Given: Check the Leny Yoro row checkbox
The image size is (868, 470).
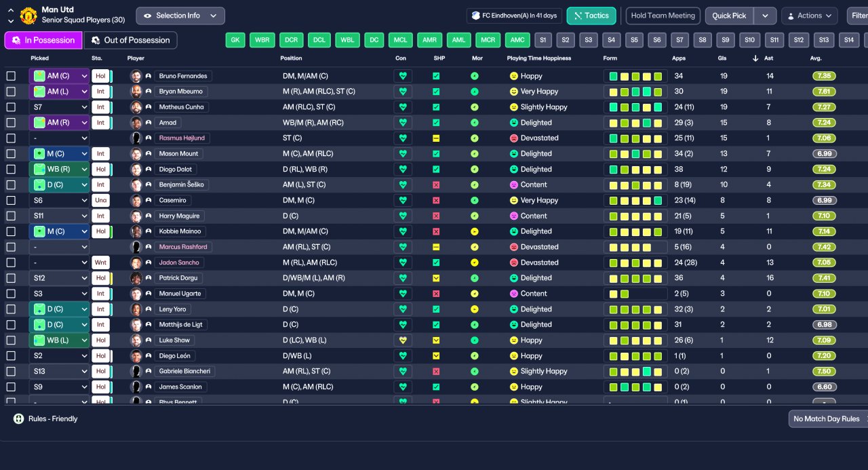Looking at the screenshot, I should (11, 309).
